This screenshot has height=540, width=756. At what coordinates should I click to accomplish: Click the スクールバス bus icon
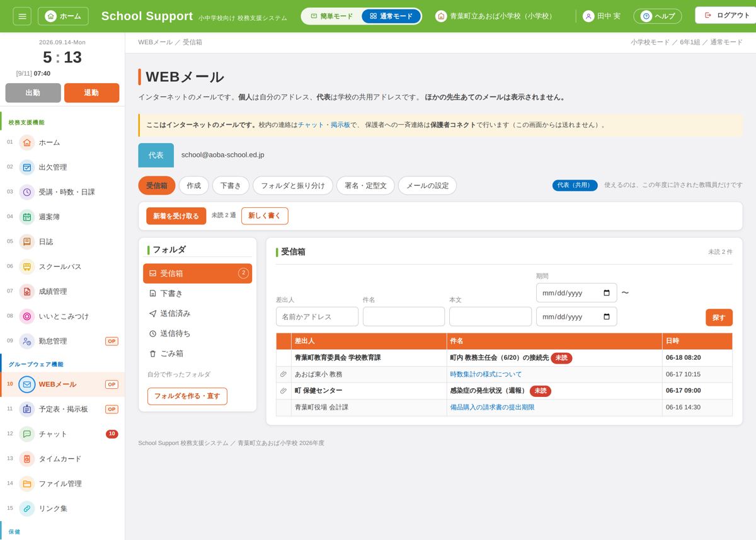click(27, 267)
